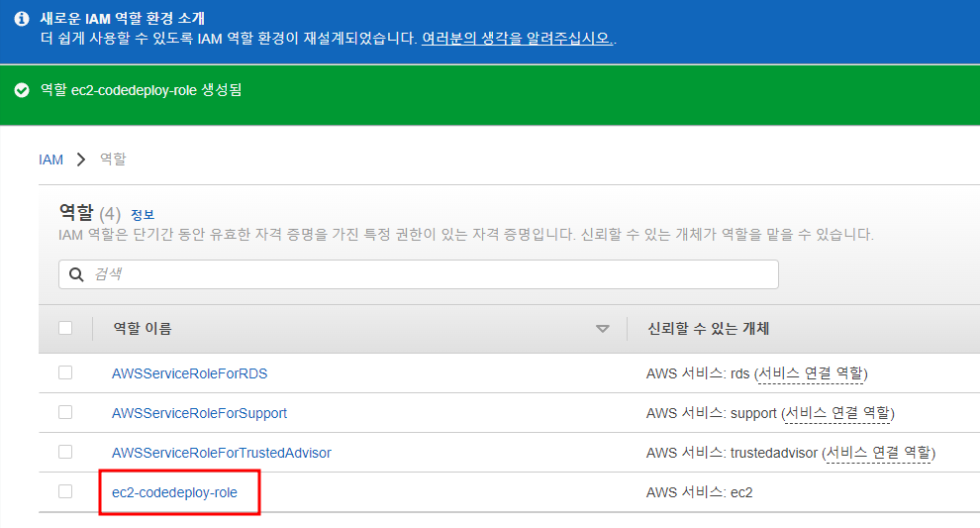Click 서비스 연결 역할 in the rds row

tap(811, 373)
